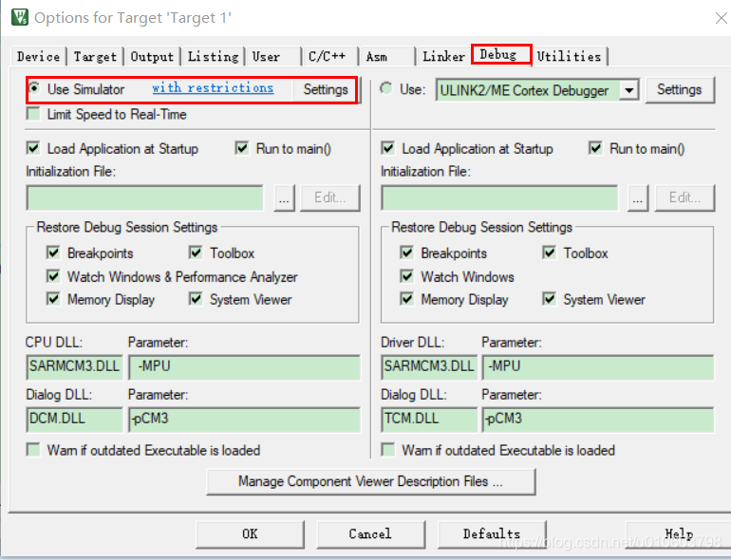The width and height of the screenshot is (731, 560).
Task: Open Simulator Settings button
Action: (325, 89)
